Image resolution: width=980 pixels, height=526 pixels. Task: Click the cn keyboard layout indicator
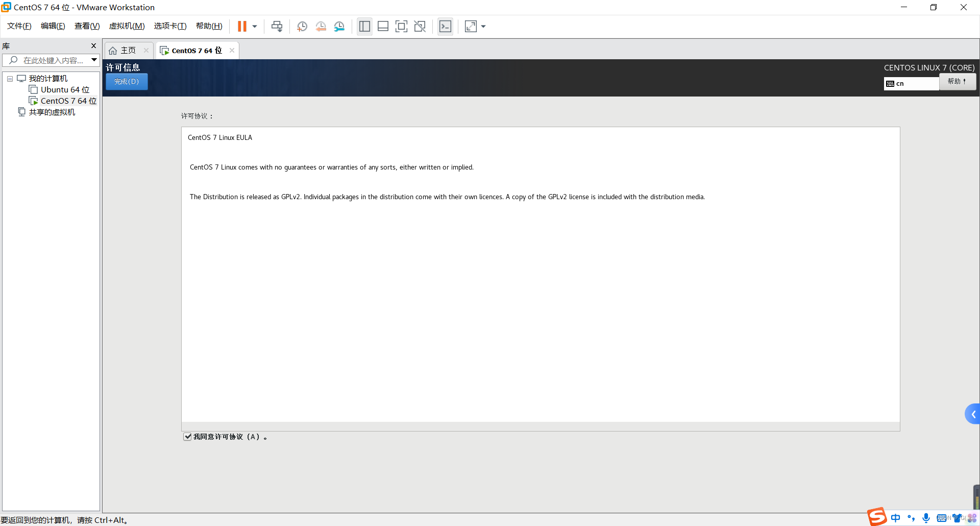coord(912,84)
